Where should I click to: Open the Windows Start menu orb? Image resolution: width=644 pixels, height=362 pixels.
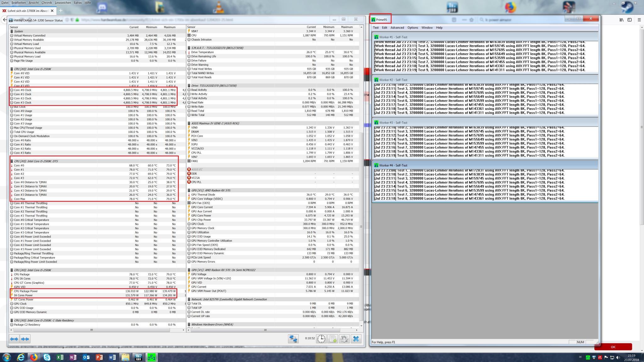coord(7,357)
